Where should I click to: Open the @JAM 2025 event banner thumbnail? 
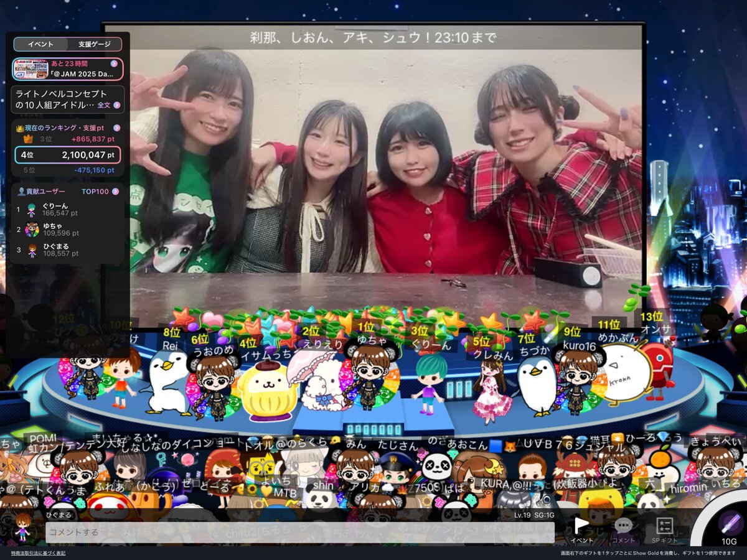click(x=31, y=68)
